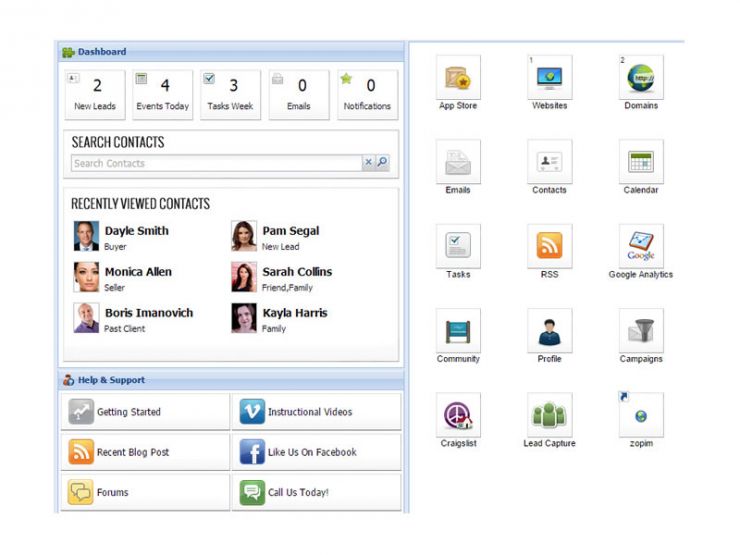Click the New Leads counter tile
Screen dimensions: 740x555
[97, 94]
